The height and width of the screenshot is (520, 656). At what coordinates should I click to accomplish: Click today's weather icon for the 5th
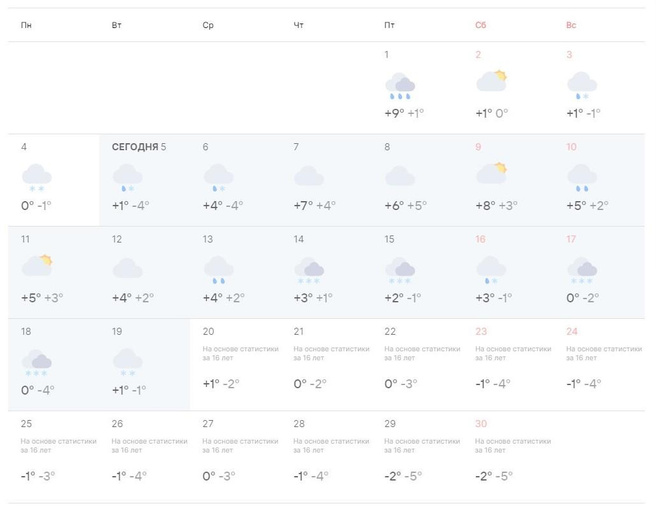[127, 178]
